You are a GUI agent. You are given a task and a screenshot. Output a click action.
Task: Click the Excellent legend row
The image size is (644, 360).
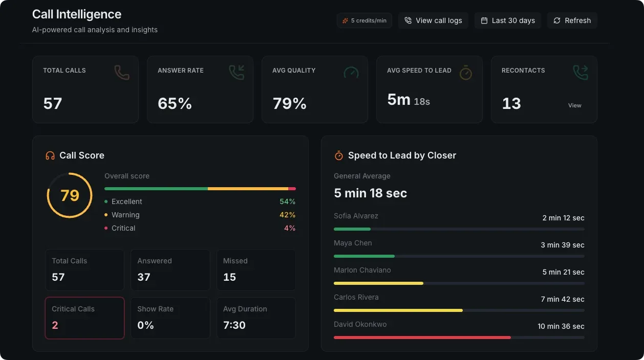200,201
